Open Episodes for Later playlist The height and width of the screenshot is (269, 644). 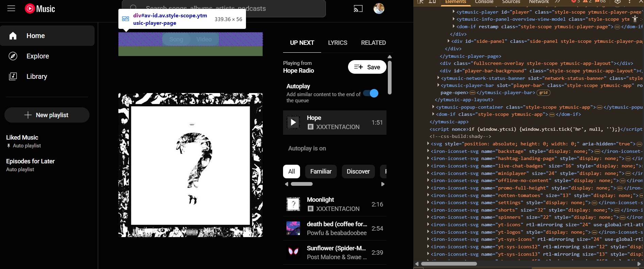click(x=30, y=165)
